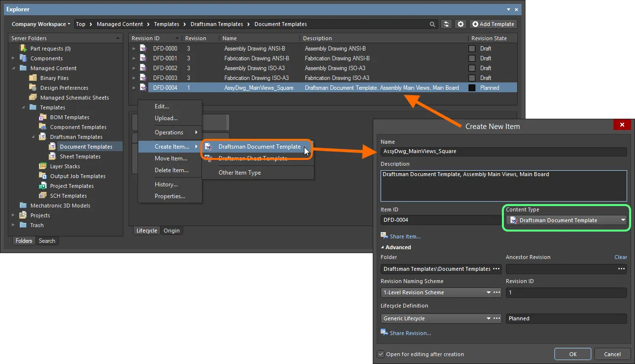Click the search magnifier icon in toolbar

(x=432, y=24)
